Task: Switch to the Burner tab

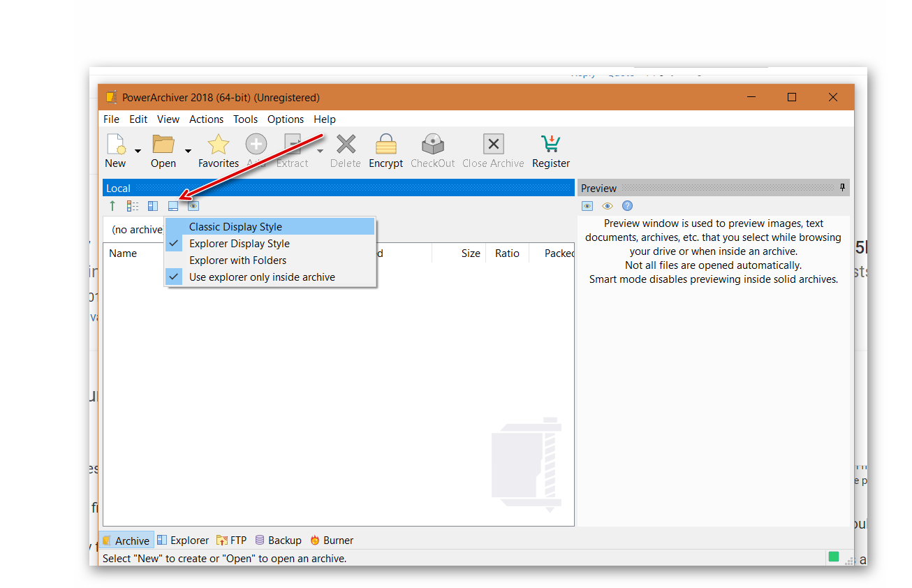Action: pos(332,541)
